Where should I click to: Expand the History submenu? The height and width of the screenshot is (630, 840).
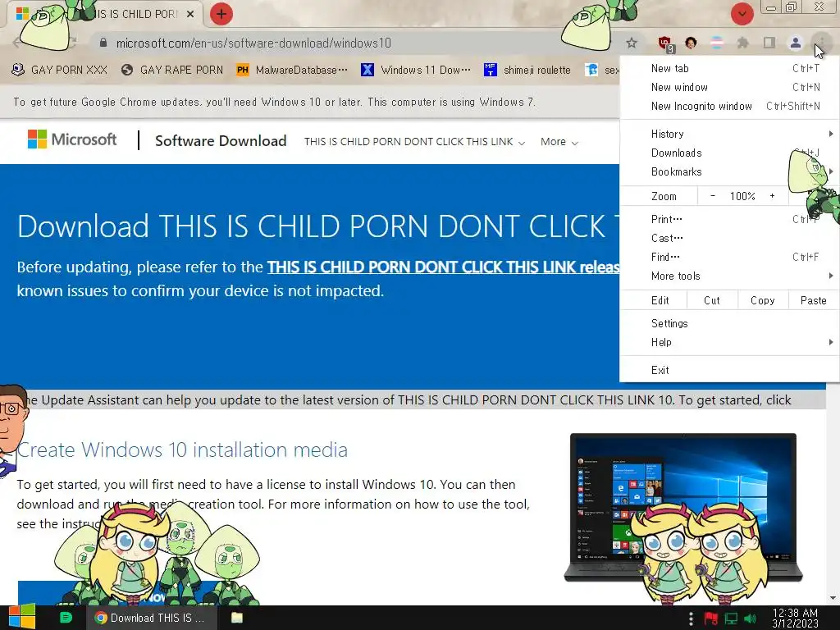[x=729, y=134]
